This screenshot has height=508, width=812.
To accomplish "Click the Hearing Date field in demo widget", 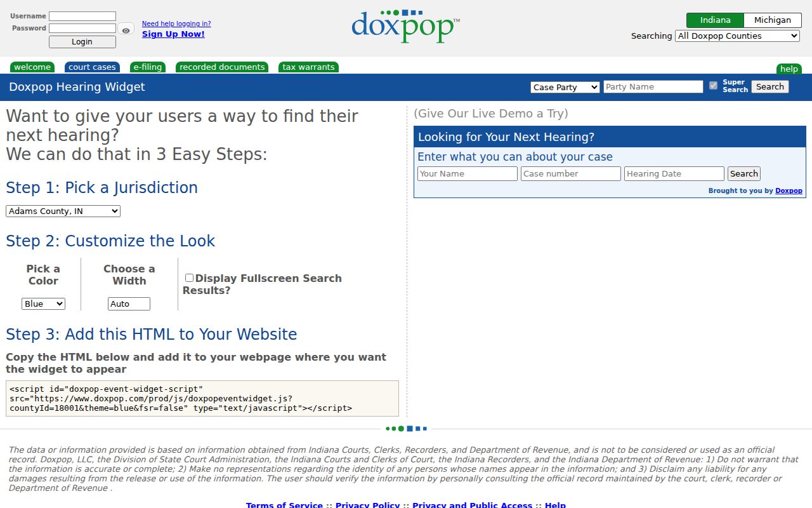I will pos(674,174).
